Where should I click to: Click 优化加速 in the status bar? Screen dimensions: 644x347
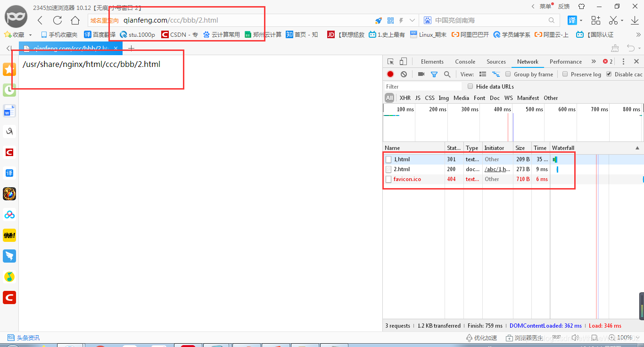[481, 338]
